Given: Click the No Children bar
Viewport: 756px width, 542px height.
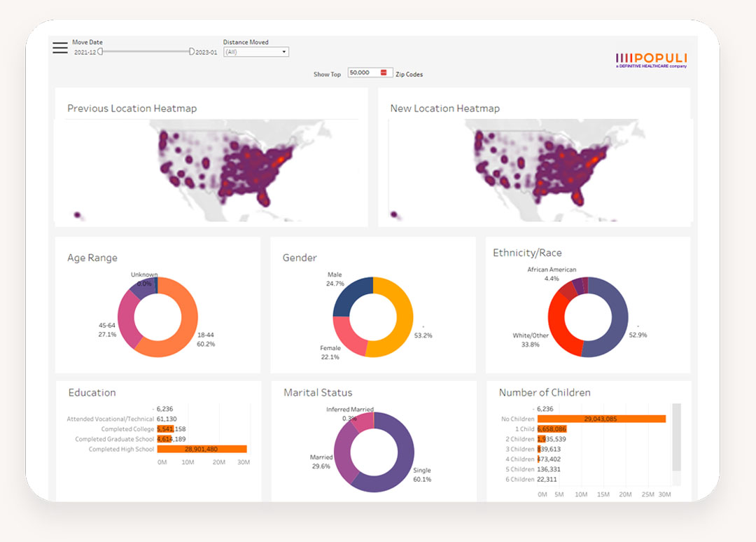Looking at the screenshot, I should point(601,419).
